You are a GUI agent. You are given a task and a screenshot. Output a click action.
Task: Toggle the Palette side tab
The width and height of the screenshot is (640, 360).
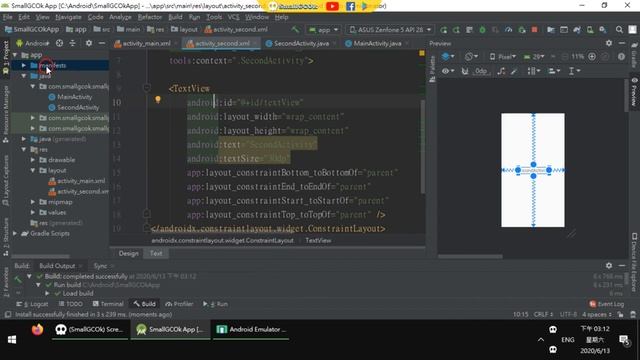click(x=432, y=69)
